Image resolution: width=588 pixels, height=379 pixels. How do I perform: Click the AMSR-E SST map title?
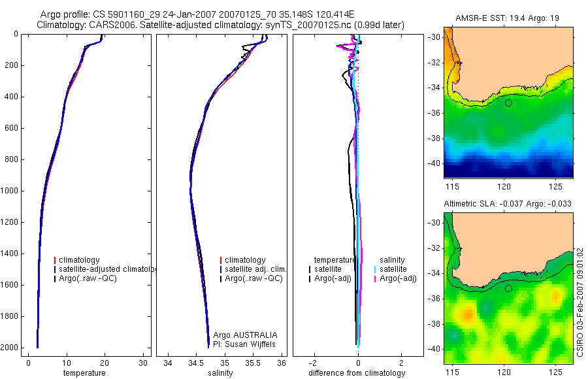pos(508,18)
